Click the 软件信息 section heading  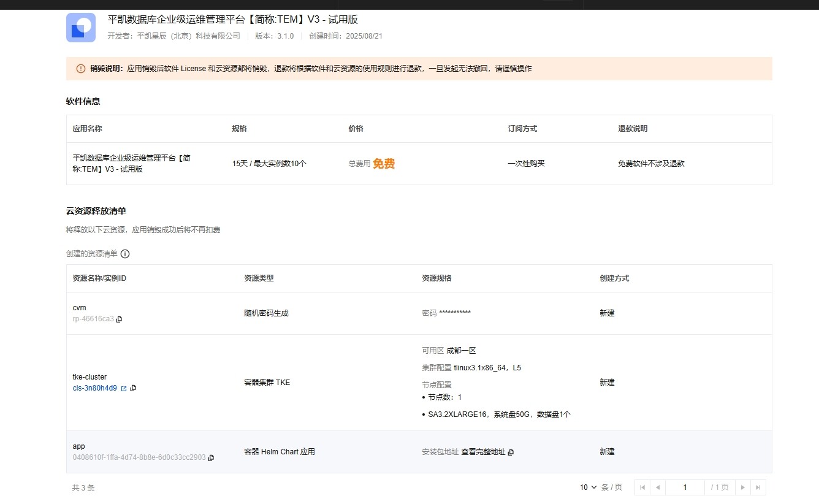click(83, 101)
